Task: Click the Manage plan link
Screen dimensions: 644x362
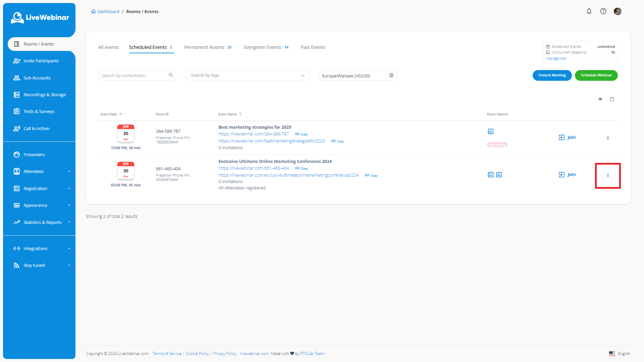Action: 556,58
